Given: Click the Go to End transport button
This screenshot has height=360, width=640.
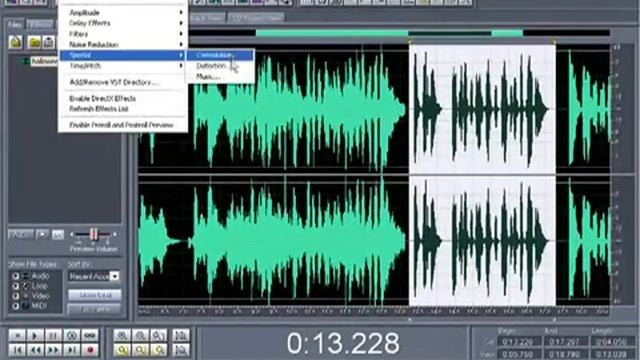Looking at the screenshot, I should (72, 350).
